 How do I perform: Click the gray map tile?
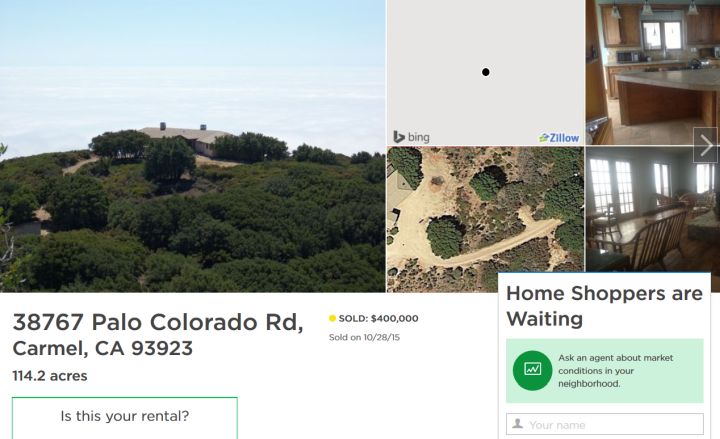pyautogui.click(x=485, y=73)
